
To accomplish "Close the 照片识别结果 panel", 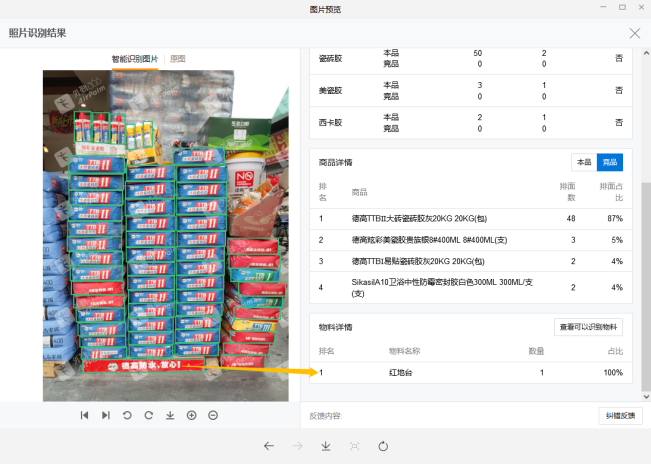I will tap(634, 33).
